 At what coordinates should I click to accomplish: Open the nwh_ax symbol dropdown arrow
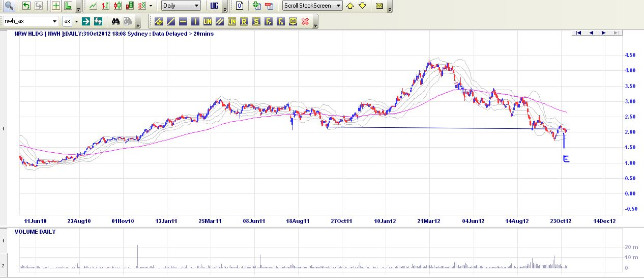(x=55, y=21)
